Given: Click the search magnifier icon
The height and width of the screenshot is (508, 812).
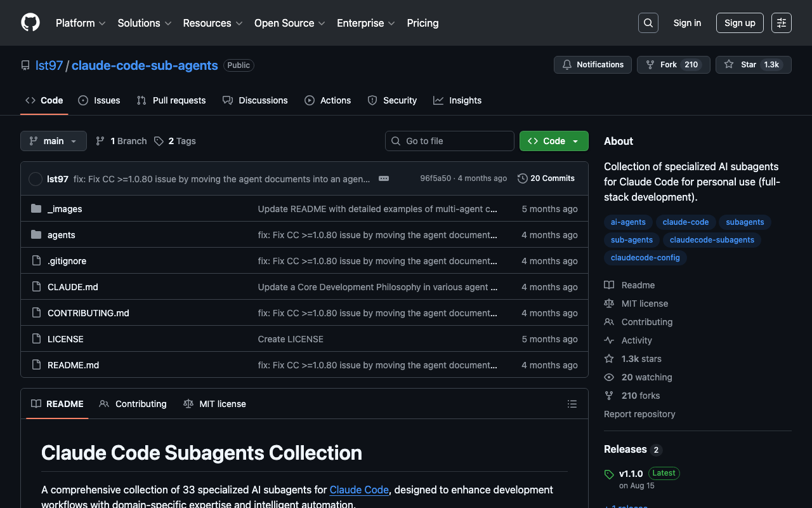Looking at the screenshot, I should [x=648, y=23].
